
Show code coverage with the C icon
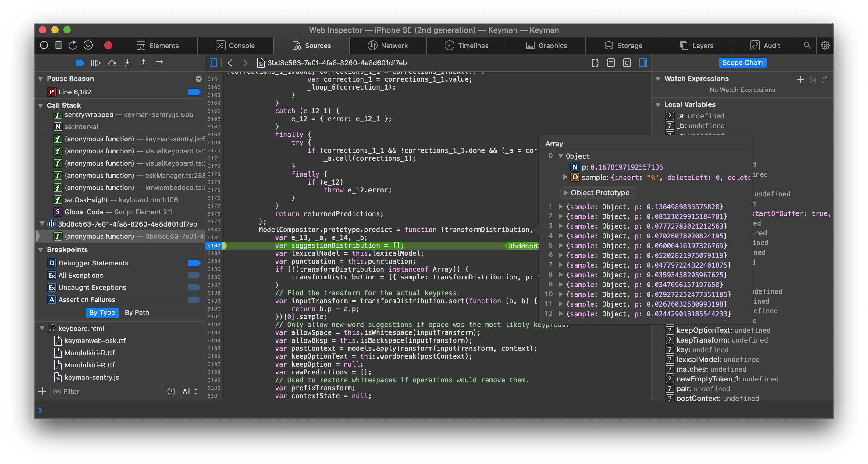click(627, 63)
